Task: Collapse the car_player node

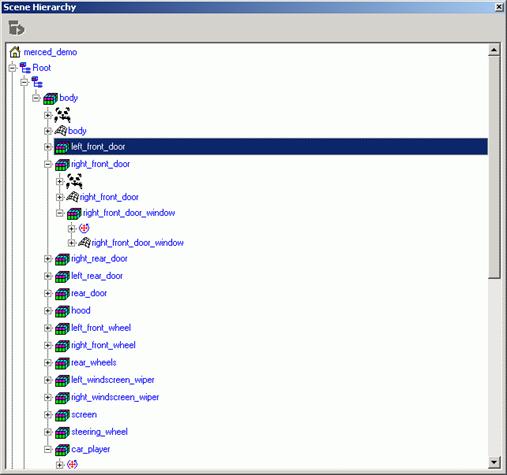Action: tap(48, 449)
